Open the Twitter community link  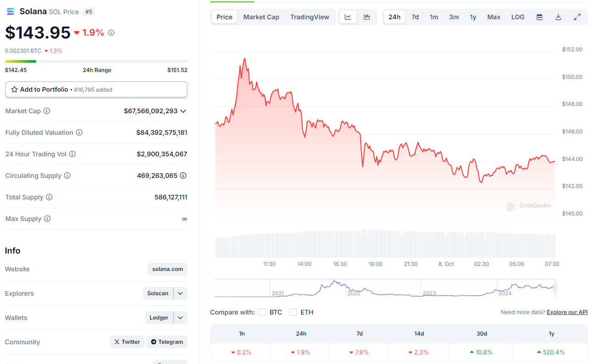pos(127,342)
